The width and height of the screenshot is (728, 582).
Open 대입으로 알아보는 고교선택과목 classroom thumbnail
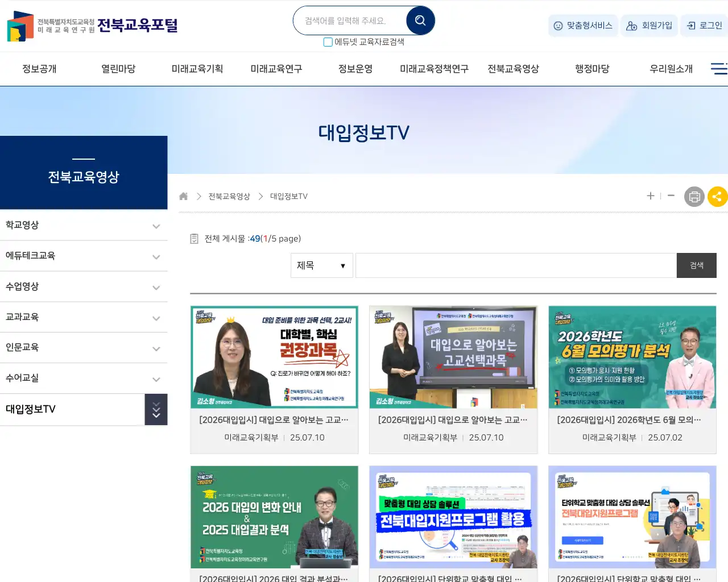click(x=453, y=357)
